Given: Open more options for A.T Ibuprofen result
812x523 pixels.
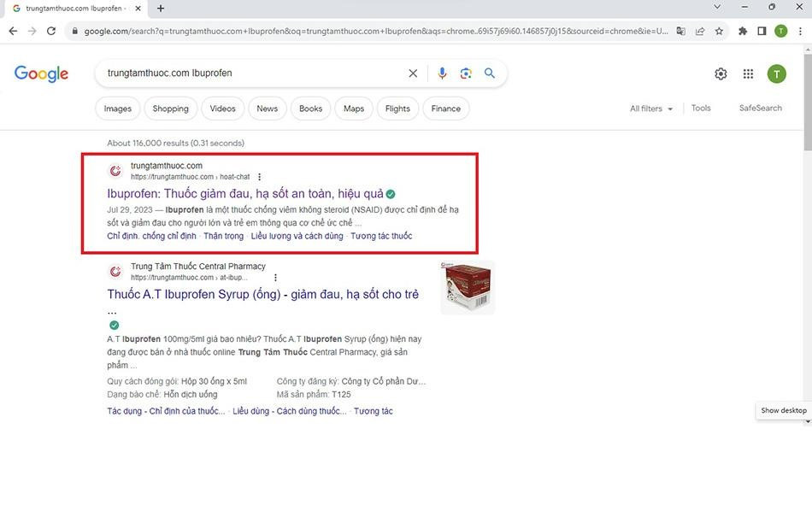Looking at the screenshot, I should [x=275, y=278].
